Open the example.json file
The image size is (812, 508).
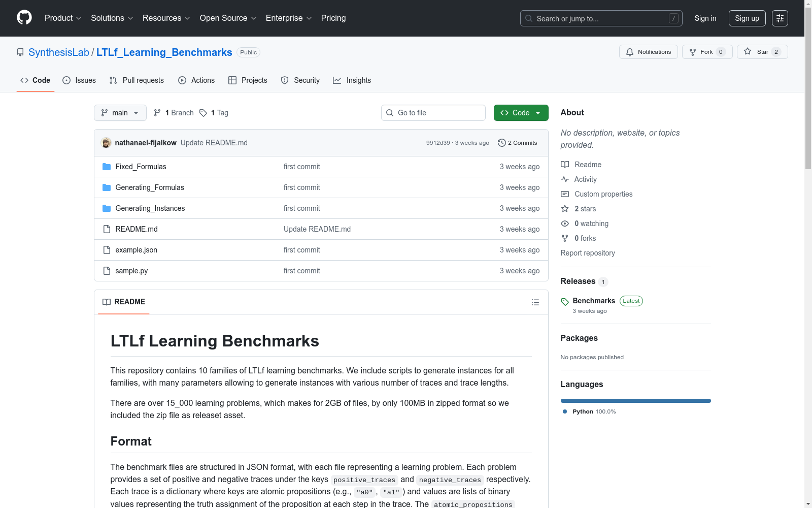click(x=136, y=250)
